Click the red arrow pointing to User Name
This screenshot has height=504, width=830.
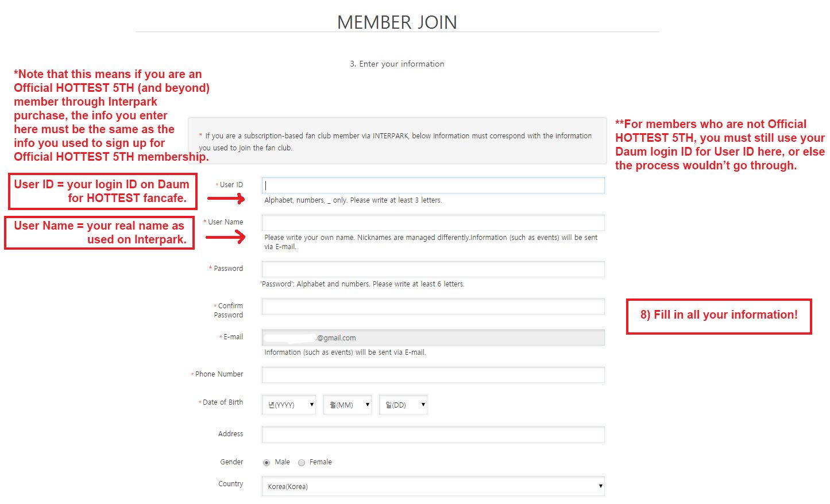click(x=226, y=237)
